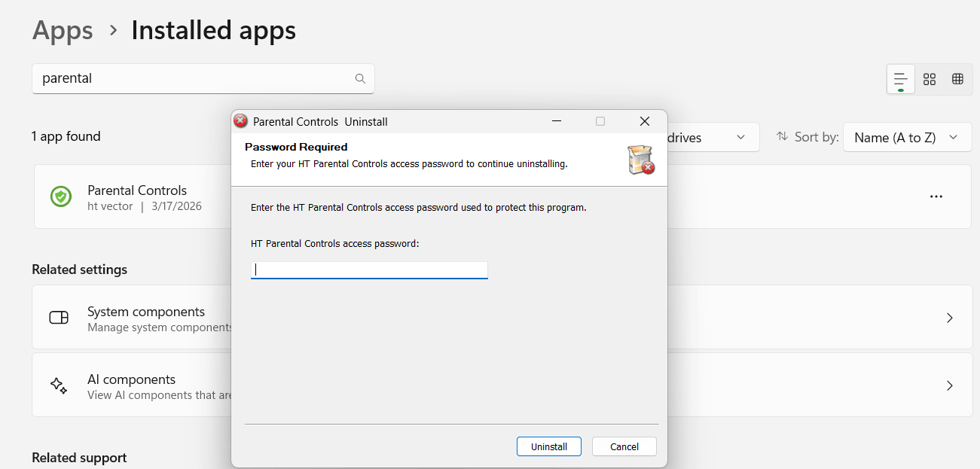Open the Name (A to Z) sort dropdown

[x=907, y=137]
